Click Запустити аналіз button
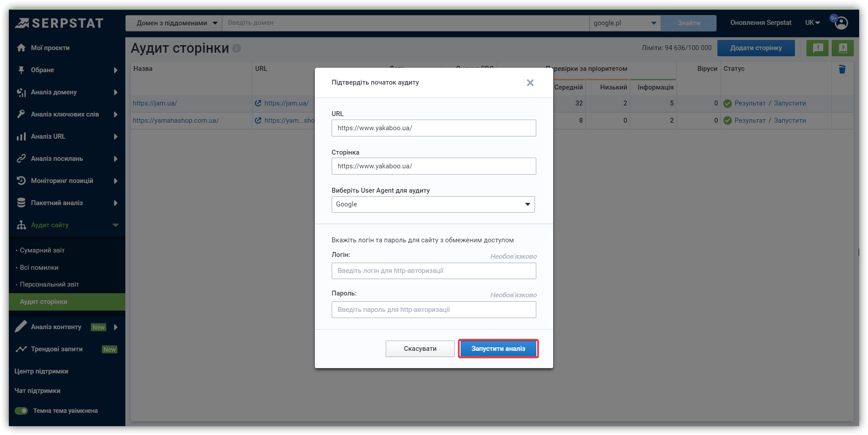Image resolution: width=868 pixels, height=435 pixels. coord(498,349)
